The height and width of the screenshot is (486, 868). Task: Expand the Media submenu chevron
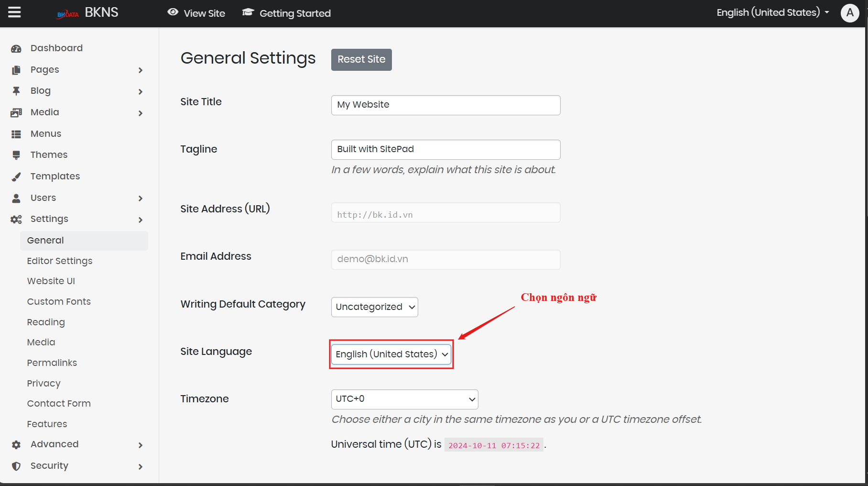(141, 113)
